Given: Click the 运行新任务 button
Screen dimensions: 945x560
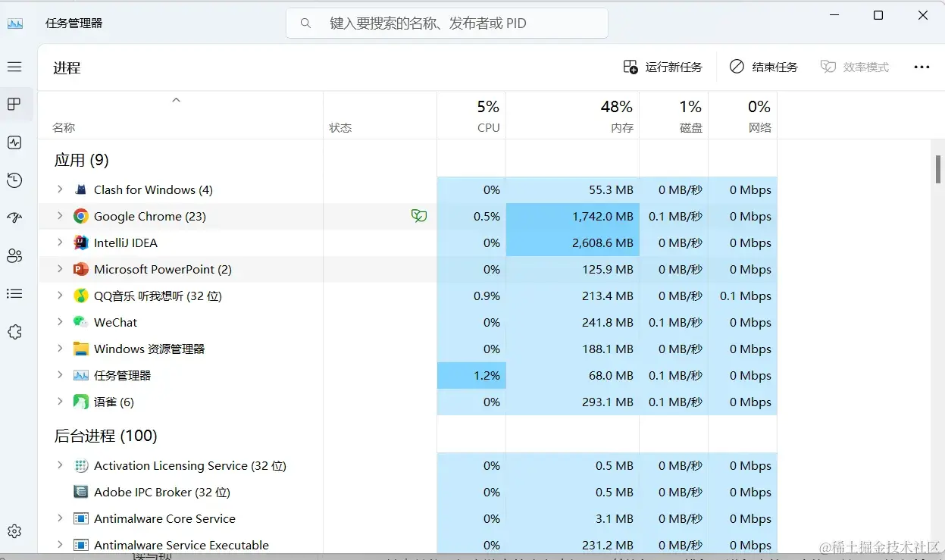Looking at the screenshot, I should point(663,67).
